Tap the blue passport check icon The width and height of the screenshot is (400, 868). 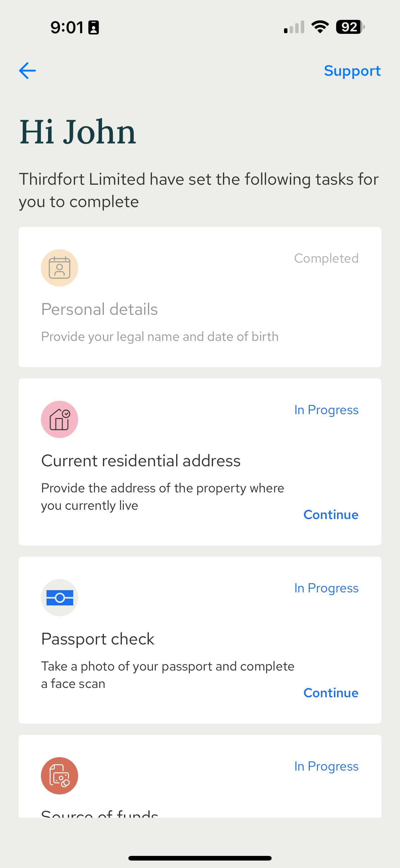(x=60, y=597)
